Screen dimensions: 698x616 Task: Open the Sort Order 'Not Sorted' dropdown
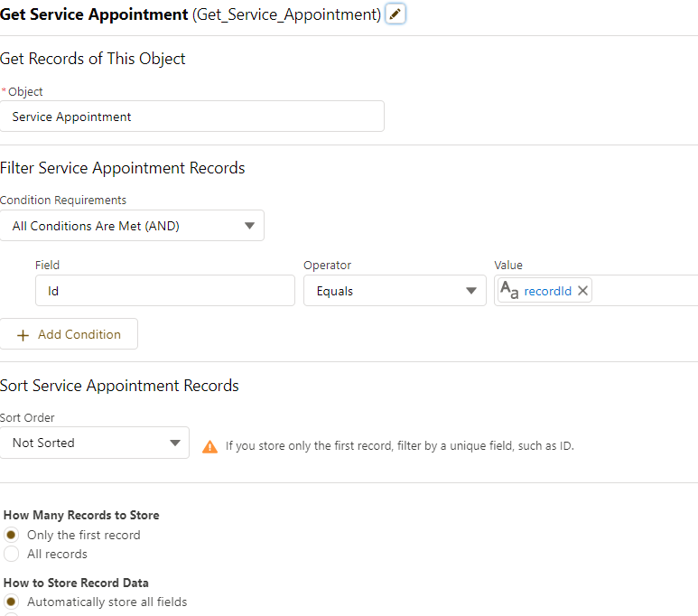click(x=95, y=443)
